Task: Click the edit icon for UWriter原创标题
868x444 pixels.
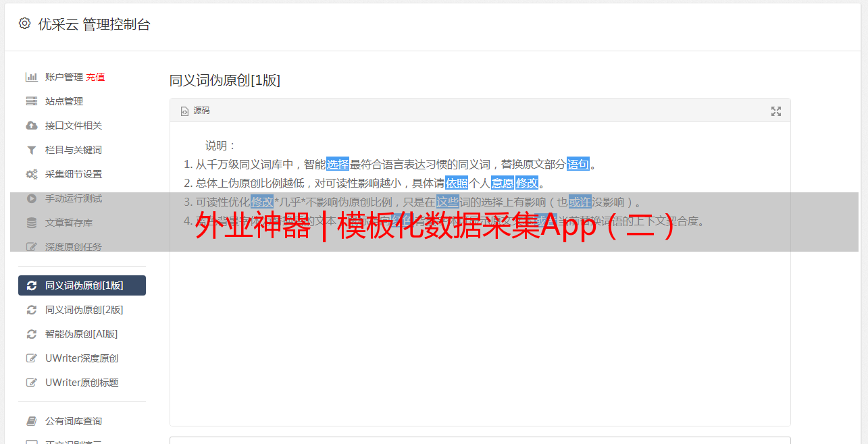Action: pos(31,383)
